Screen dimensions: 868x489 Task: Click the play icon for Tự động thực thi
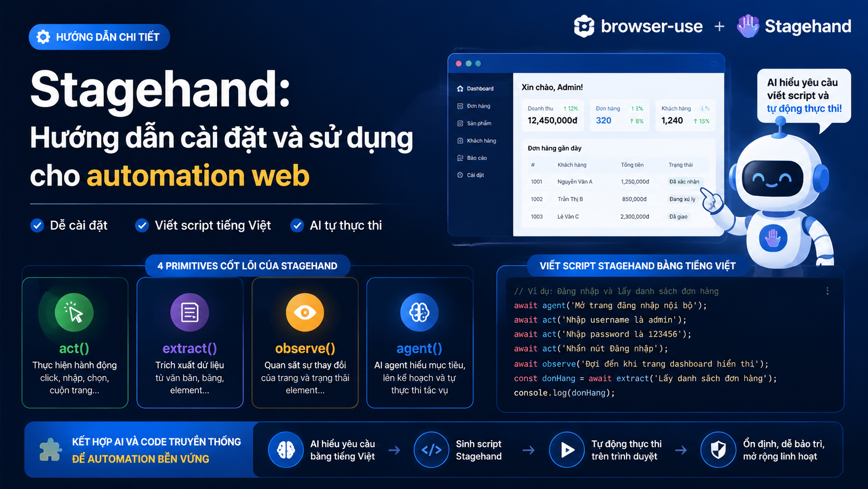point(567,450)
